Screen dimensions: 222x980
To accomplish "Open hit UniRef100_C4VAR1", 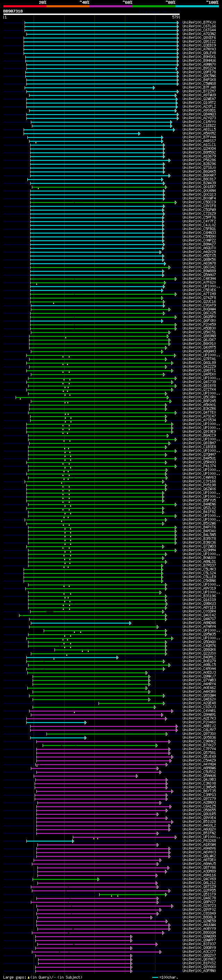I will point(199,711).
